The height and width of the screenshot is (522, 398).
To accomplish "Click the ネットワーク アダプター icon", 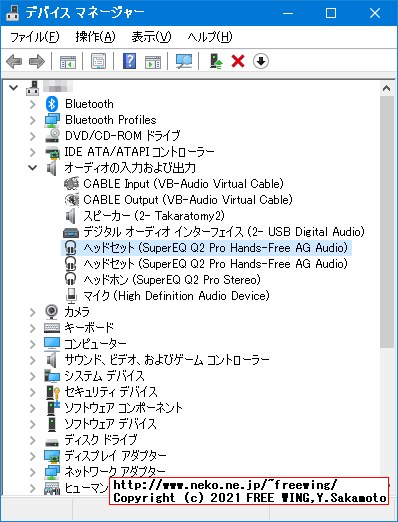I will (52, 472).
